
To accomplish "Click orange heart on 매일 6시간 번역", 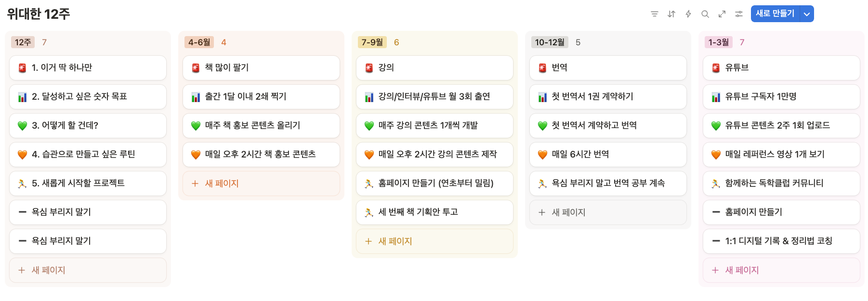I will pyautogui.click(x=542, y=155).
